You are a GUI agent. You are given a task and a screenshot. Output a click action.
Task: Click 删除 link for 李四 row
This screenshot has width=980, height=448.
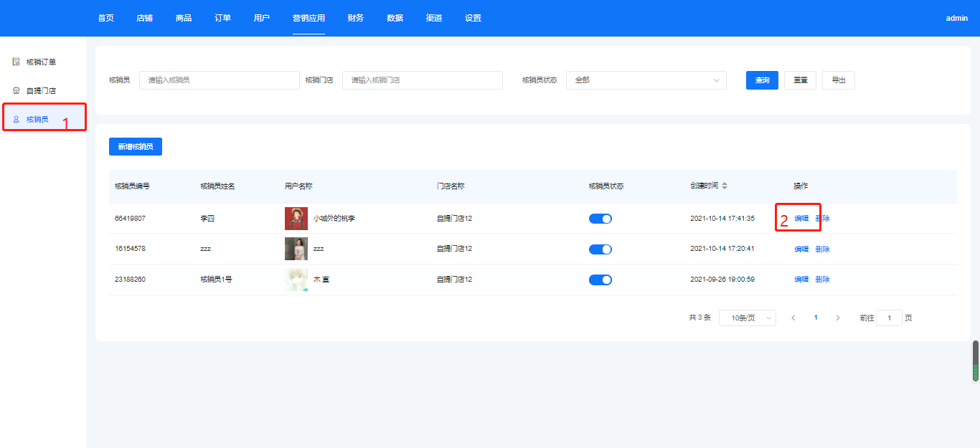823,219
